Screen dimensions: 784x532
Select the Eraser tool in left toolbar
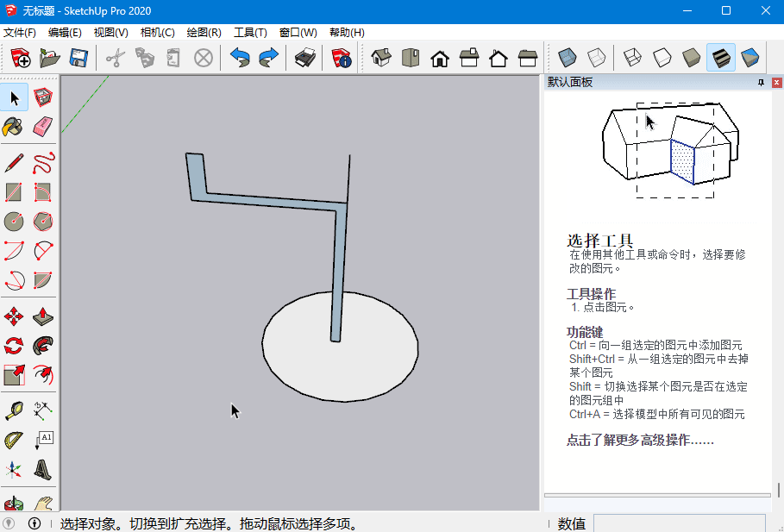(43, 128)
